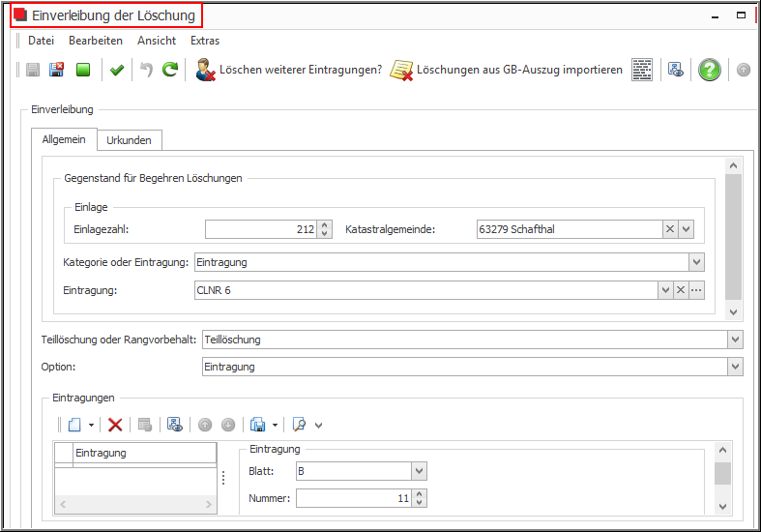Open the Blatt dropdown

419,471
